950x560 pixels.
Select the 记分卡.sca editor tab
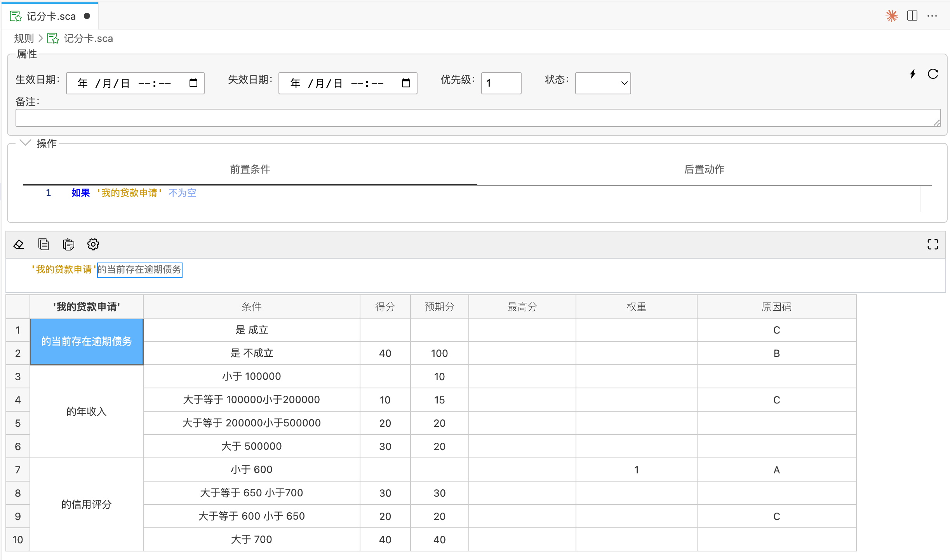pyautogui.click(x=50, y=16)
